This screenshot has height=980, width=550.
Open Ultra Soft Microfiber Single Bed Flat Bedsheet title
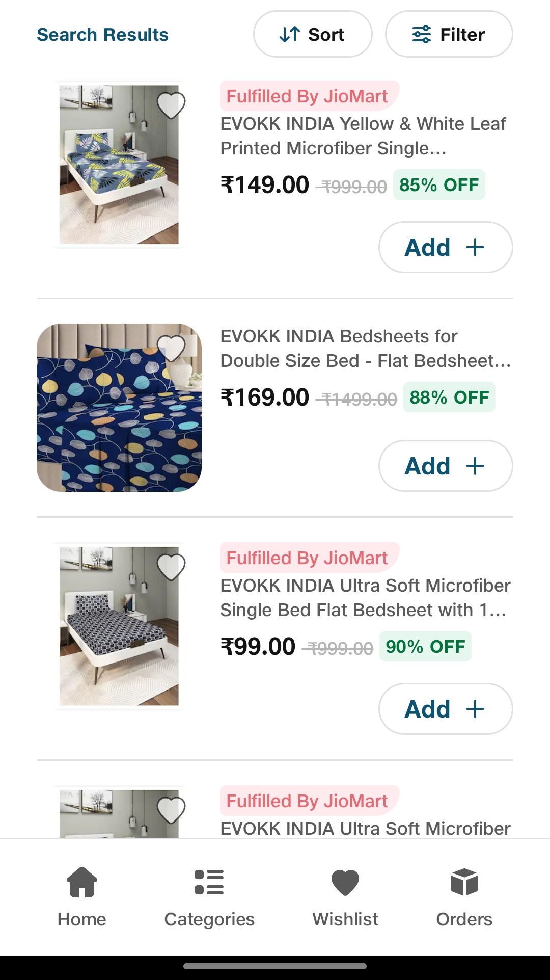click(x=365, y=598)
